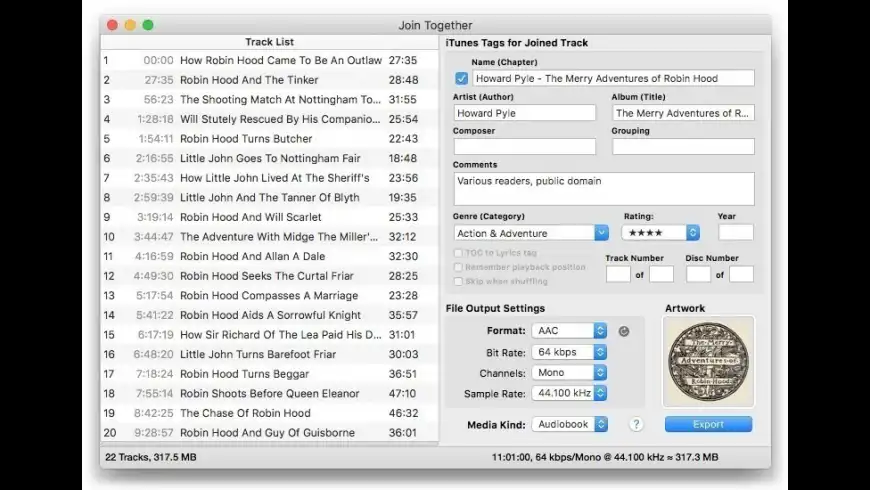Click the Export button
Screen dimensions: 870x490
(708, 424)
